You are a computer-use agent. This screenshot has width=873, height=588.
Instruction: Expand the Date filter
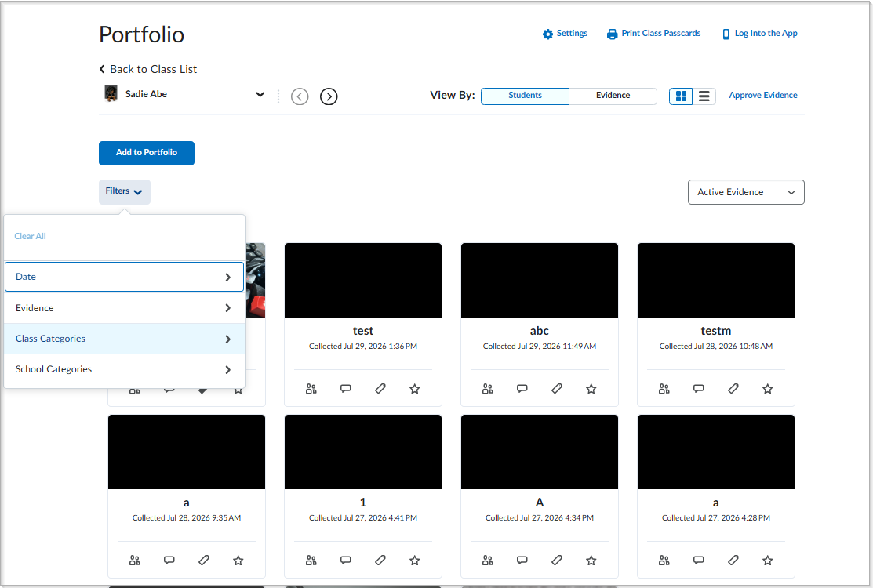coord(124,277)
